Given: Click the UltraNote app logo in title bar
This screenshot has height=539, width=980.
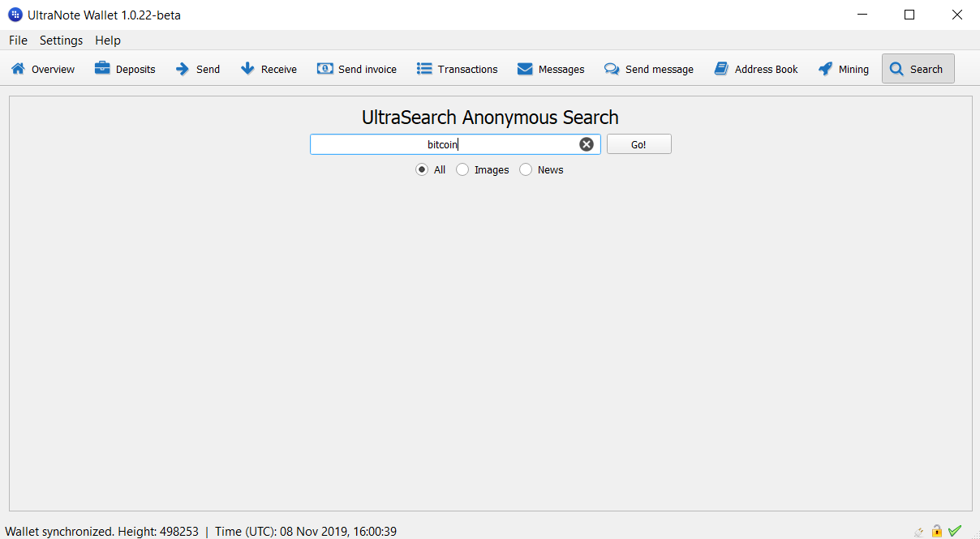Looking at the screenshot, I should pos(15,15).
